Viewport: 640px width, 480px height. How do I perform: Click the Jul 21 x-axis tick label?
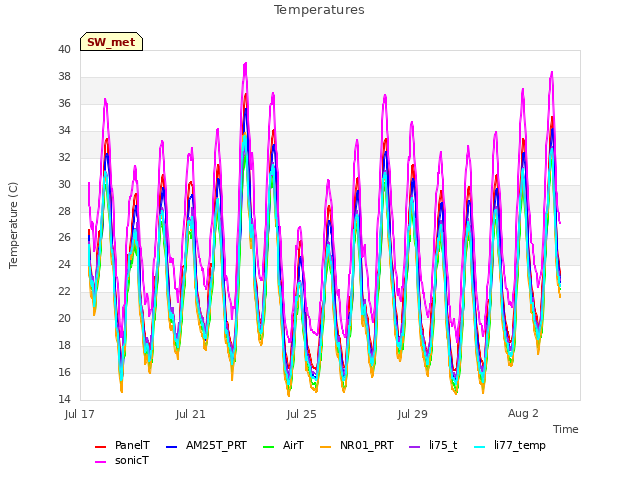[191, 414]
